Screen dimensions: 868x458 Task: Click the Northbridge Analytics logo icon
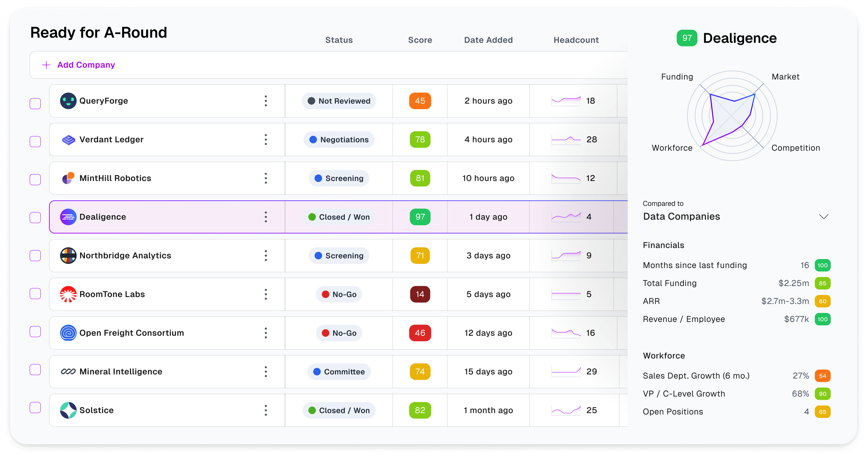68,255
